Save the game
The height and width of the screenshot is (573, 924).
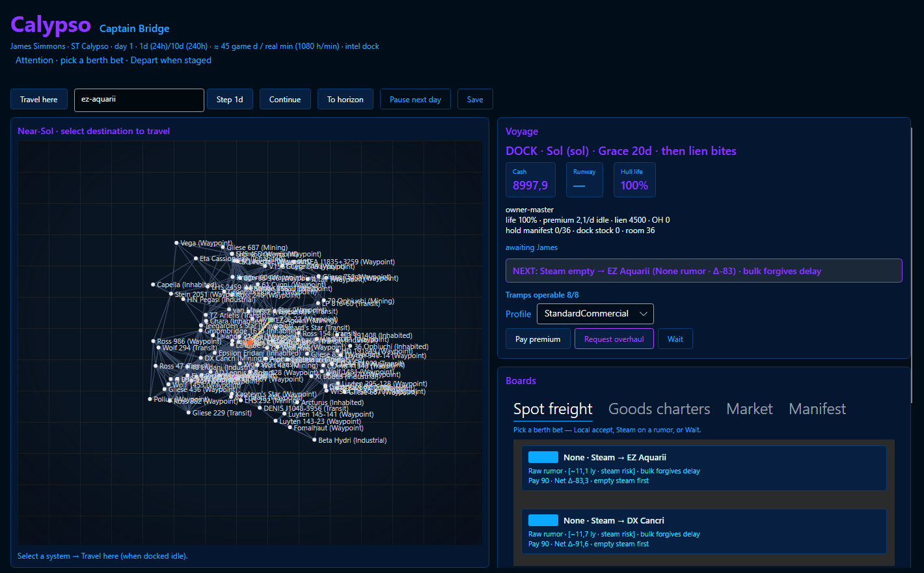(475, 100)
